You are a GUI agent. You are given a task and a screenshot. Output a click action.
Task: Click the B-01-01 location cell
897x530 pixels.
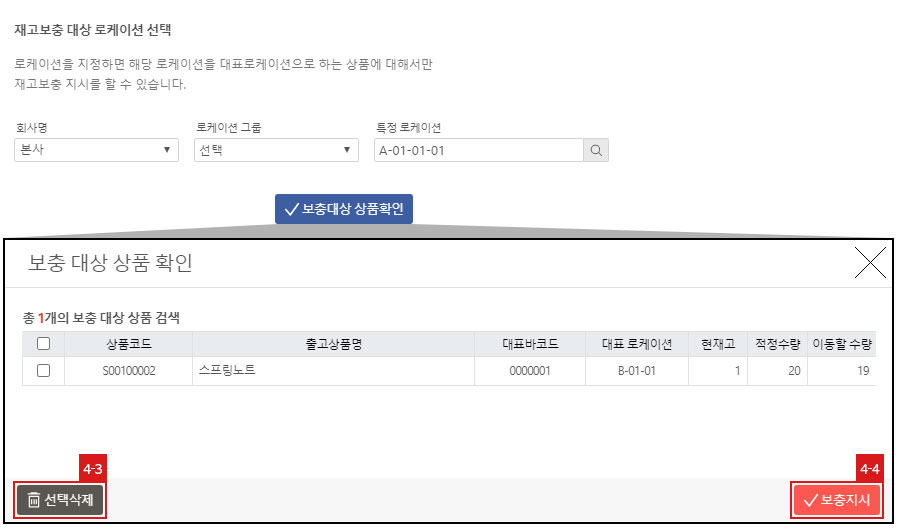[637, 371]
